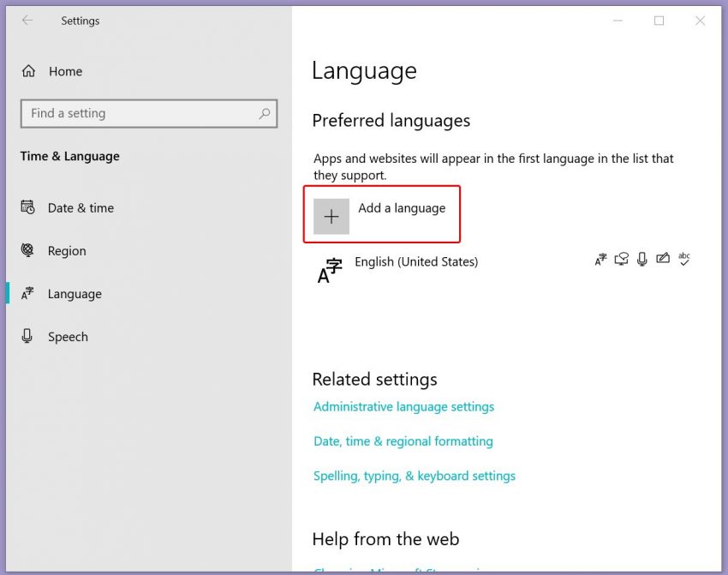
Task: Open Date, time & regional formatting
Action: click(x=403, y=440)
